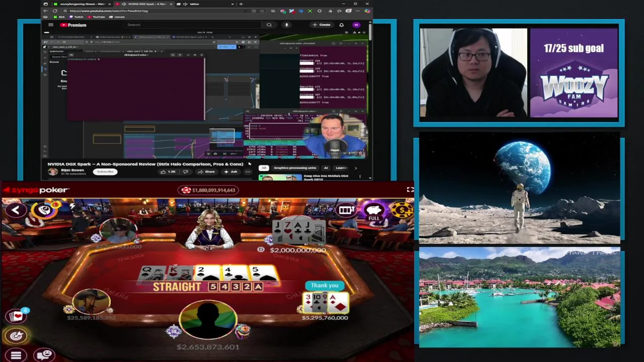Open the target challenges icon in poker
Image resolution: width=644 pixels, height=362 pixels.
16,335
